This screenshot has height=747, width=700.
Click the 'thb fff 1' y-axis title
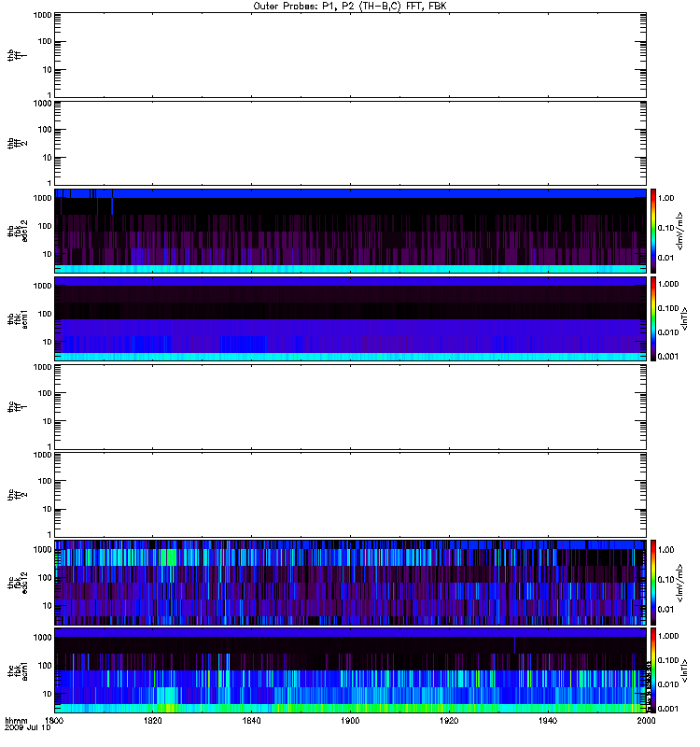click(18, 55)
